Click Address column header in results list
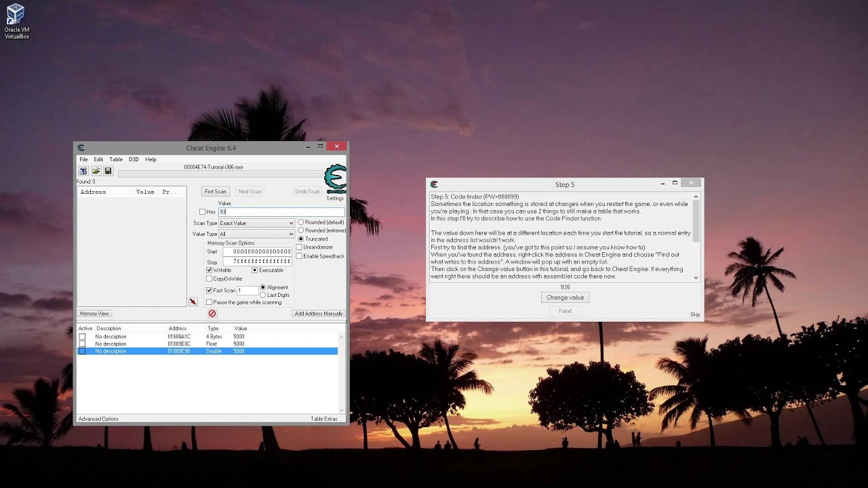The image size is (868, 488). [93, 192]
